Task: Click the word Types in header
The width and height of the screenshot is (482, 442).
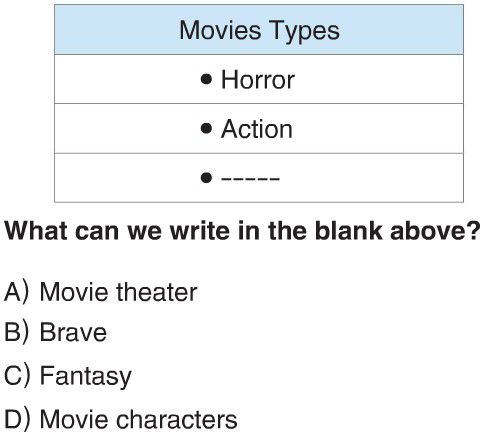Action: pyautogui.click(x=304, y=32)
